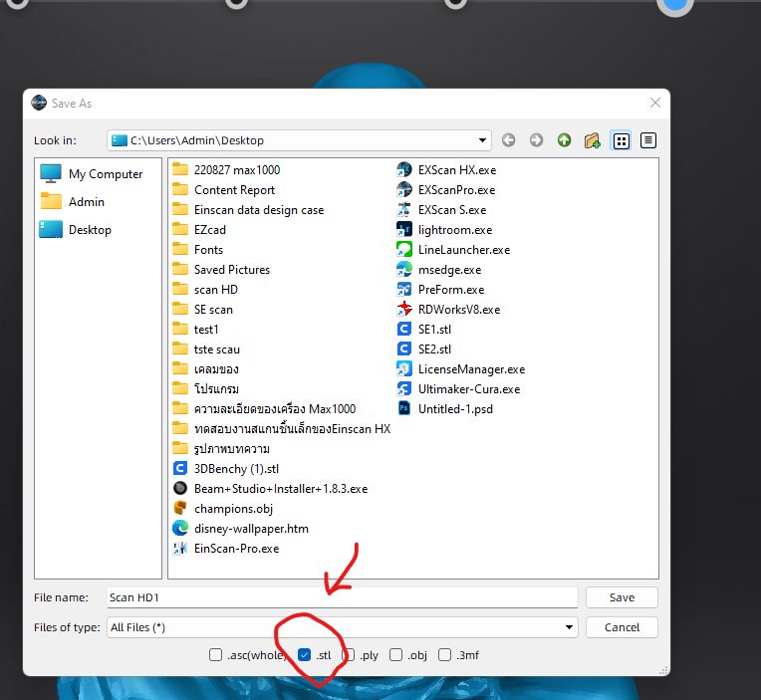The image size is (761, 700).
Task: Select disney-wallpaper.htm file
Action: pyautogui.click(x=241, y=529)
